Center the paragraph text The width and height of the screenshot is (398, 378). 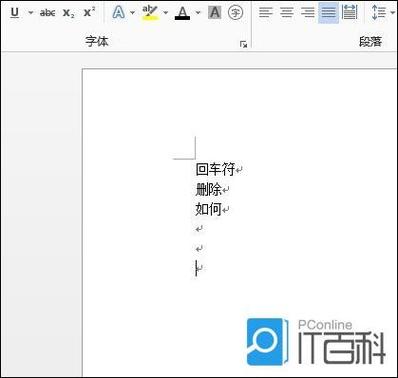pyautogui.click(x=287, y=13)
